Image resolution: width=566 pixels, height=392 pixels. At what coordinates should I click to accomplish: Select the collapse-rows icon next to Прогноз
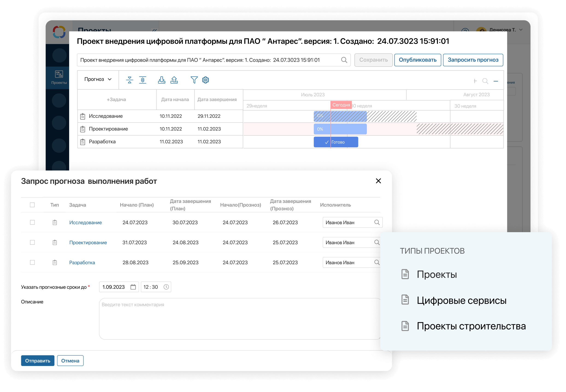click(x=130, y=80)
